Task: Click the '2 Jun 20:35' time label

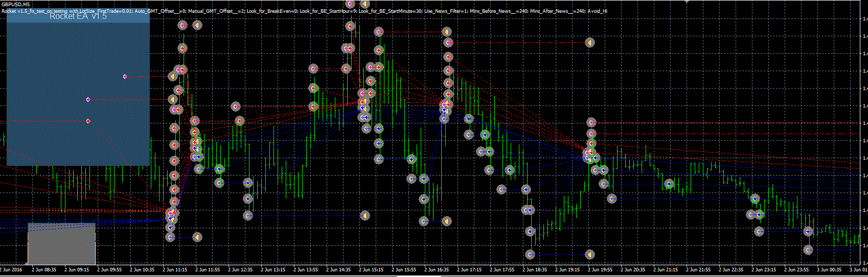Action: pos(633,269)
